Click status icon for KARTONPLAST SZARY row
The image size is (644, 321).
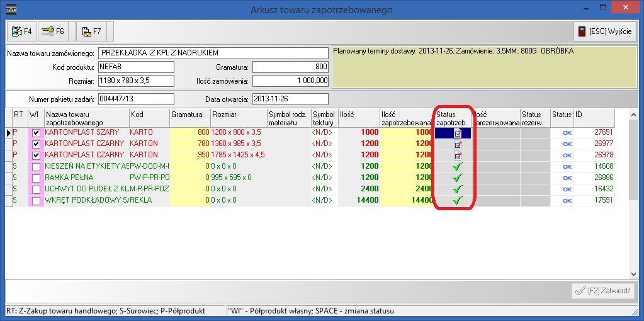(x=458, y=133)
